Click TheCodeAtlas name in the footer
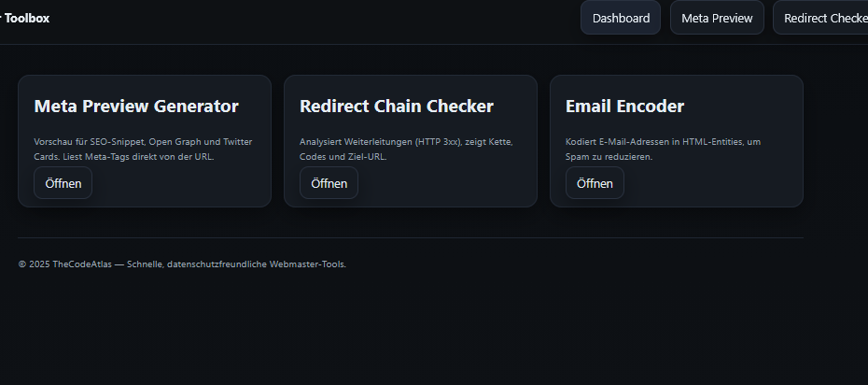 82,264
